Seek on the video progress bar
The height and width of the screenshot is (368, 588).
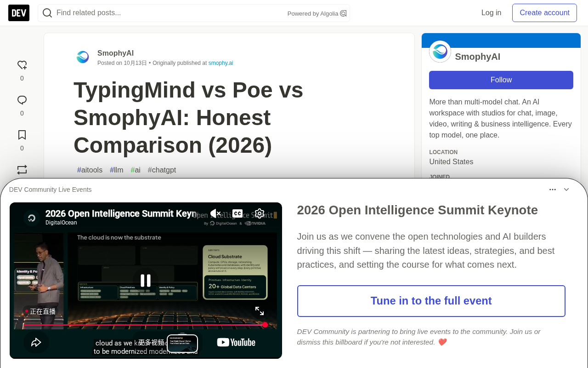click(x=146, y=325)
